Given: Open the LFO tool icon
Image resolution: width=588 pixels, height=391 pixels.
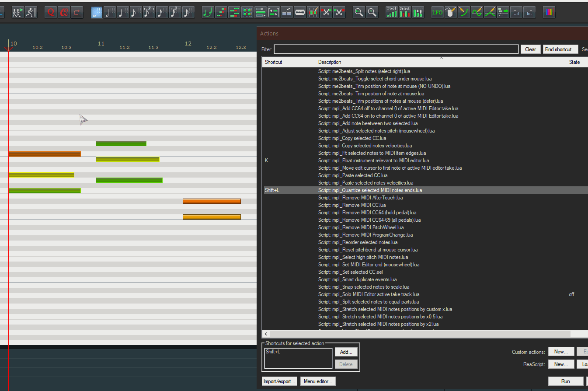Looking at the screenshot, I should click(437, 12).
